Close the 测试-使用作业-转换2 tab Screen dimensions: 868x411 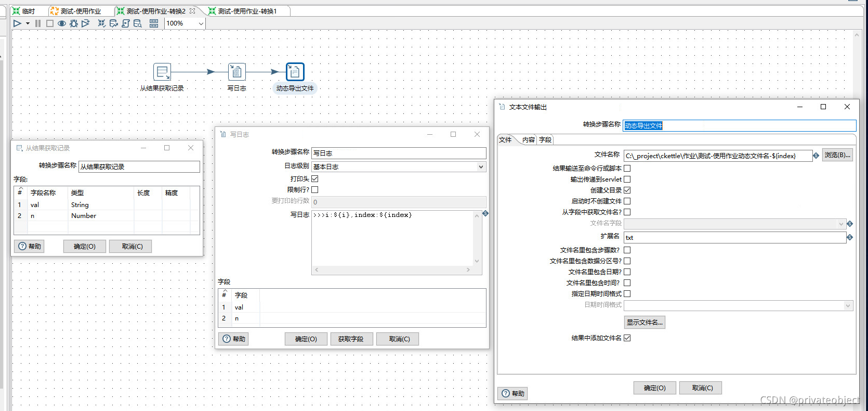click(x=192, y=11)
